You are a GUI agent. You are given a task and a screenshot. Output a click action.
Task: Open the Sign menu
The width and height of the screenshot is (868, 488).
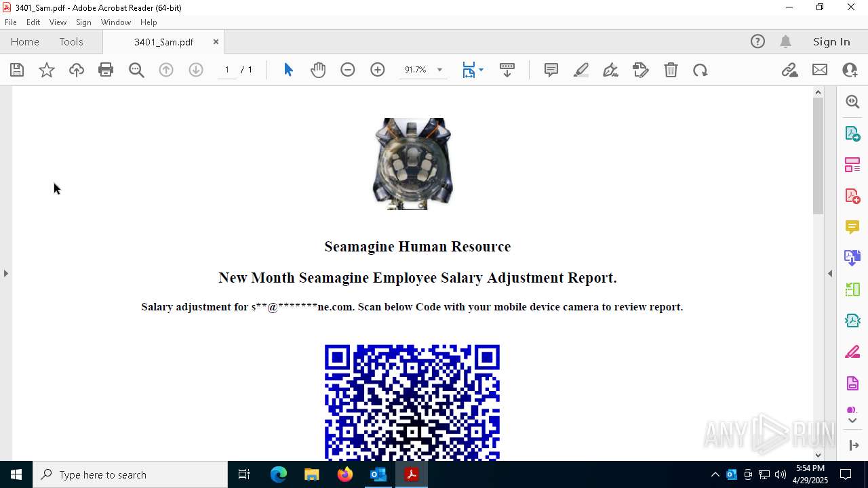click(83, 22)
